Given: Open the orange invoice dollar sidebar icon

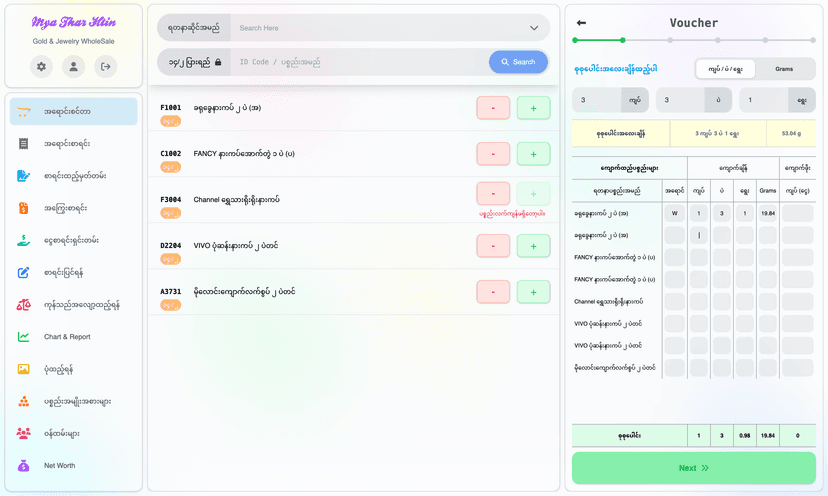Looking at the screenshot, I should pyautogui.click(x=23, y=208).
